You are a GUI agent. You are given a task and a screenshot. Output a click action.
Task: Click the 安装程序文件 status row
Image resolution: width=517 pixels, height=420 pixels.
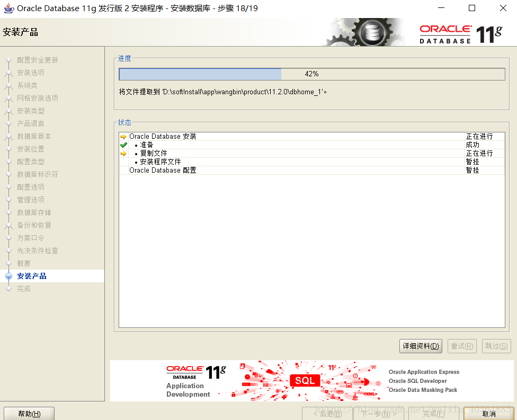click(311, 162)
